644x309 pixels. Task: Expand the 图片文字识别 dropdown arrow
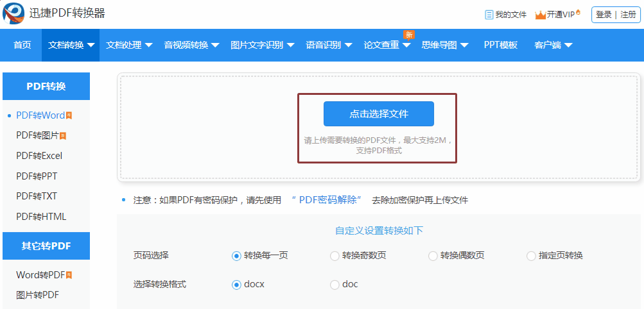(290, 46)
